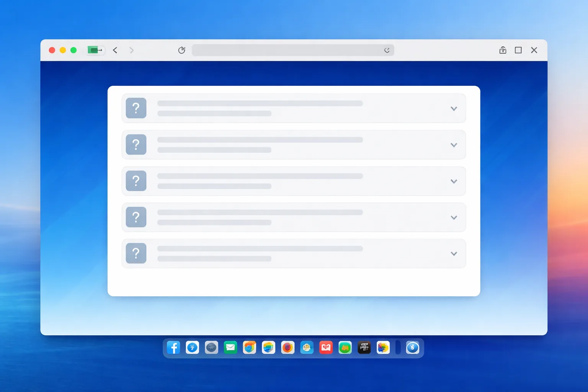Click question mark icon of first row
Viewport: 588px width, 392px height.
tap(136, 108)
